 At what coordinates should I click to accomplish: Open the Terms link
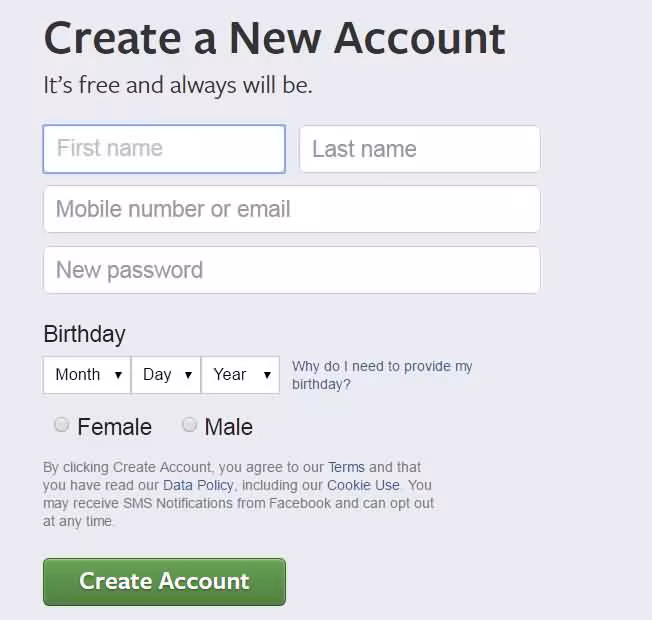(x=346, y=467)
